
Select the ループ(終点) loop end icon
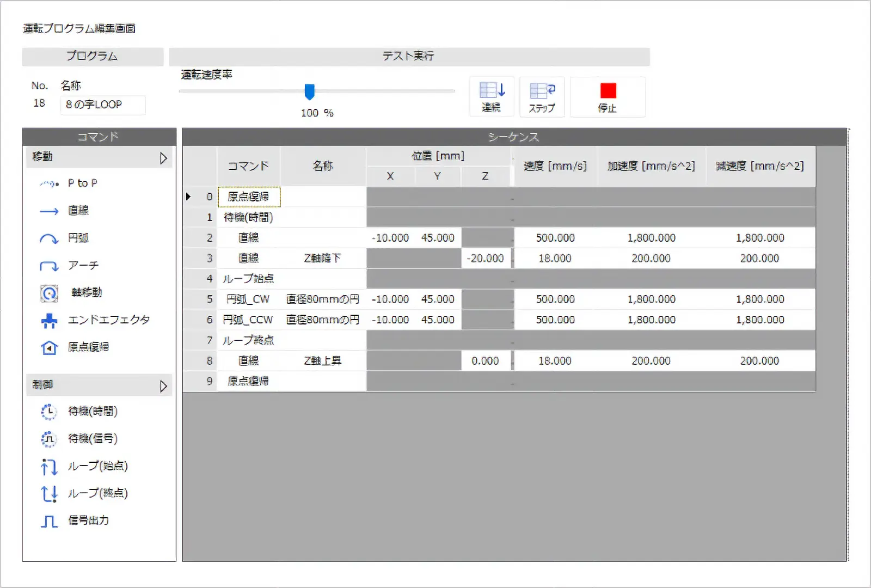pos(49,494)
